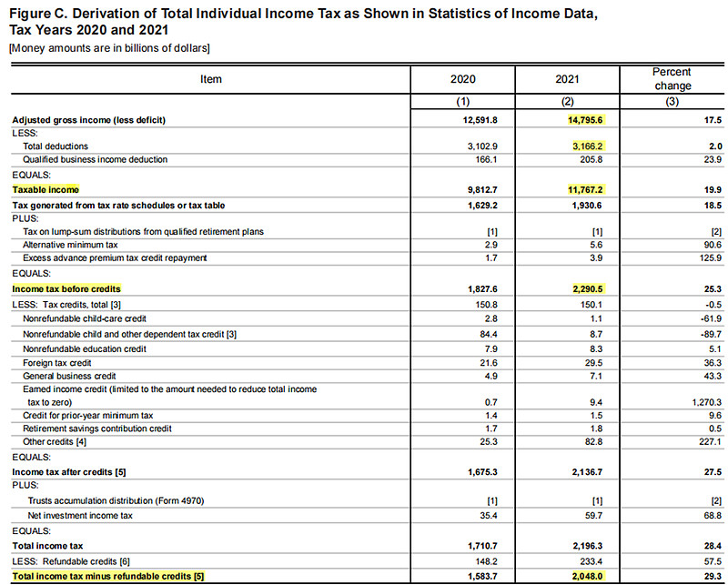
Task: Click the highlighted 'Income tax before credits' label
Action: click(x=66, y=289)
